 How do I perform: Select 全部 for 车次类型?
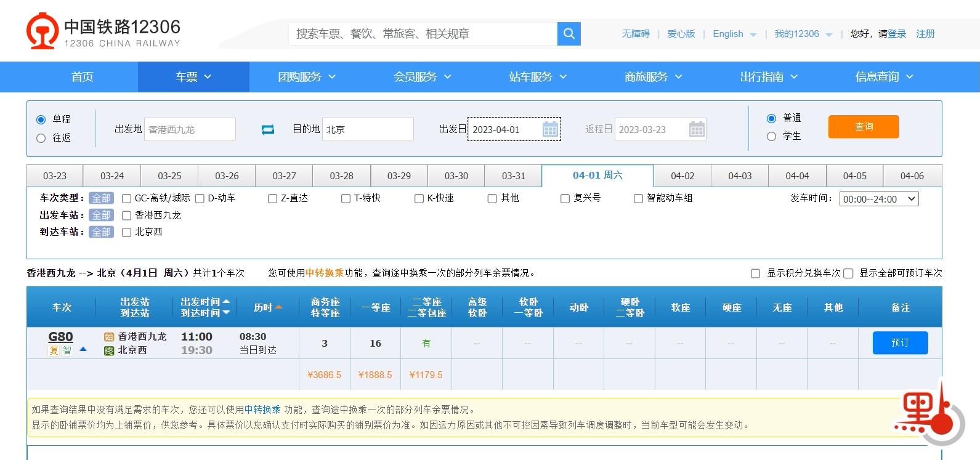[101, 198]
